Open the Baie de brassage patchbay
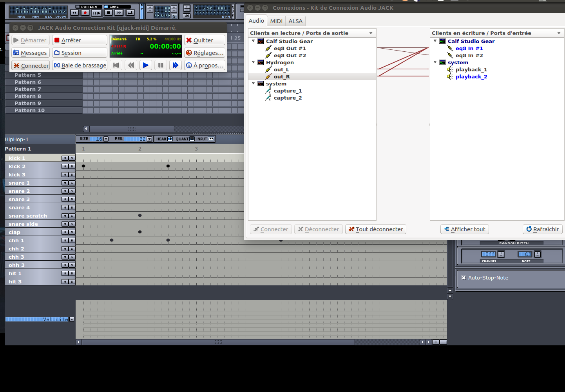The width and height of the screenshot is (565, 392). point(80,65)
